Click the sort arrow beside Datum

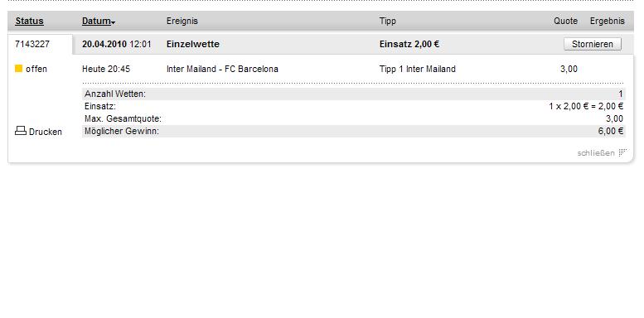pos(113,23)
